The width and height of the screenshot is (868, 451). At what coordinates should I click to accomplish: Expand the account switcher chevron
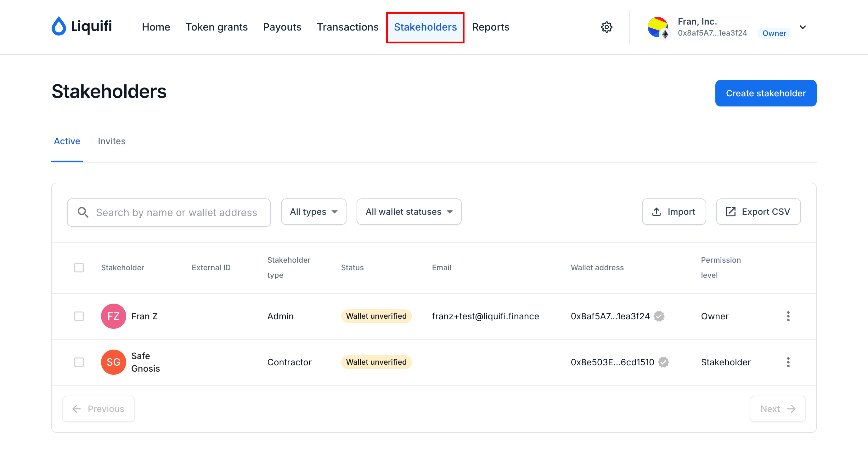(x=803, y=27)
